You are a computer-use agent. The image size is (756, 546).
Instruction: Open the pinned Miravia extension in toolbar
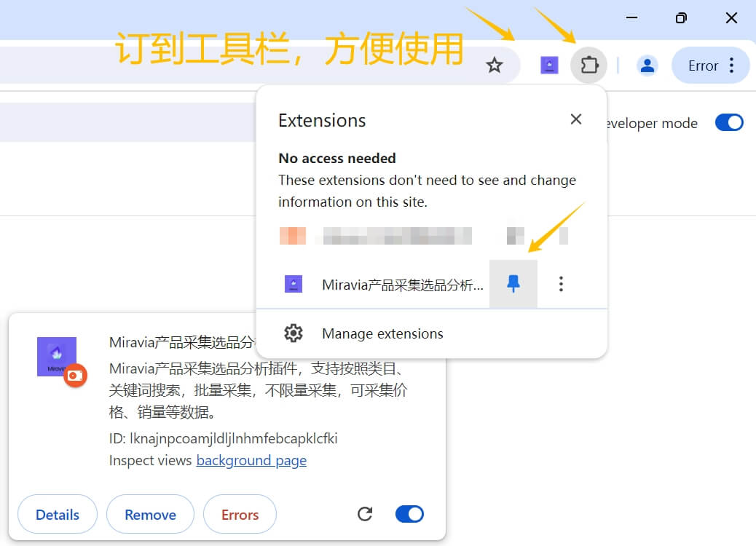(x=549, y=65)
